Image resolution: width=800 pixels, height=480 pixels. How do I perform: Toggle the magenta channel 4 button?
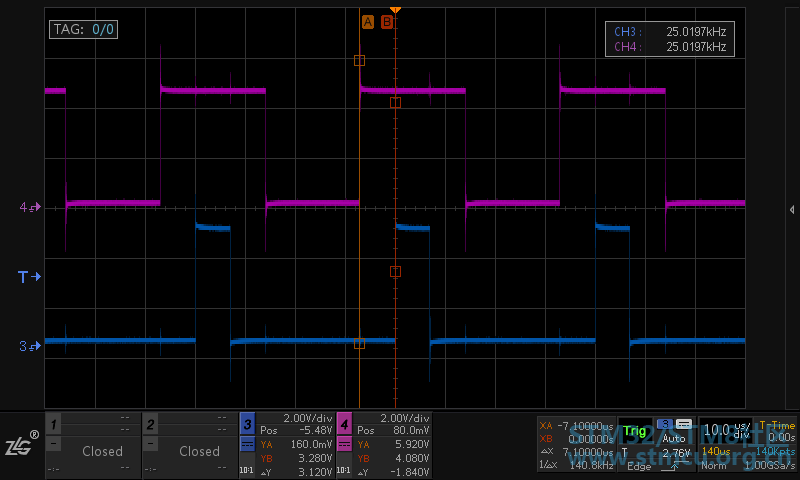(x=344, y=424)
